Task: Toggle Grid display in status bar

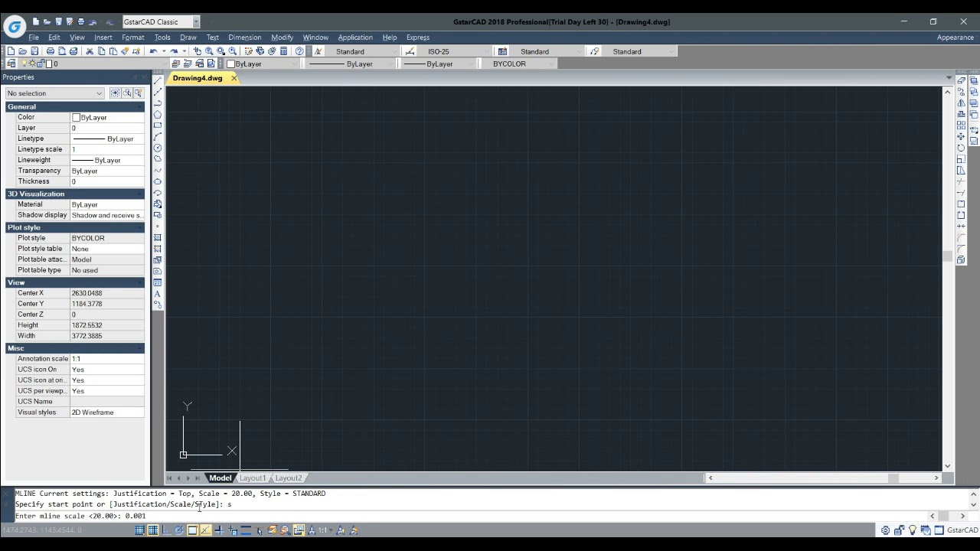Action: (153, 530)
